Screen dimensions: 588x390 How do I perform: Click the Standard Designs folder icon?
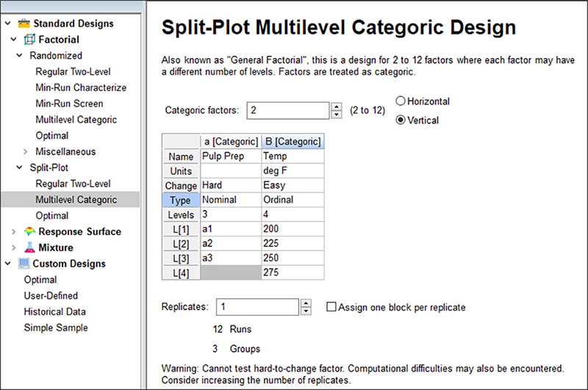(x=24, y=24)
